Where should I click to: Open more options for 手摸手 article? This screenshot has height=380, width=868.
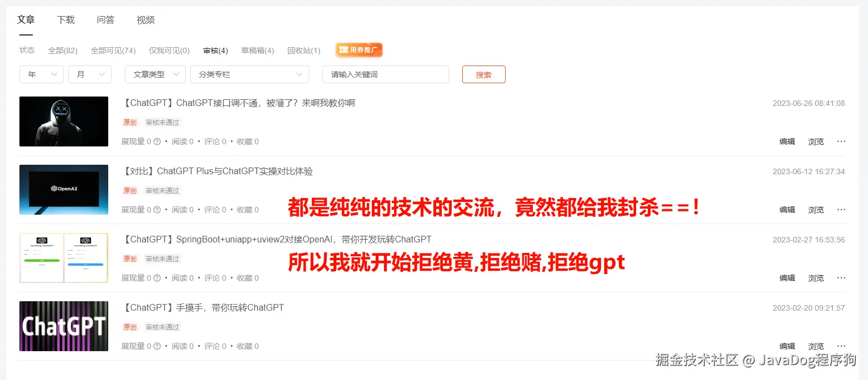point(841,346)
